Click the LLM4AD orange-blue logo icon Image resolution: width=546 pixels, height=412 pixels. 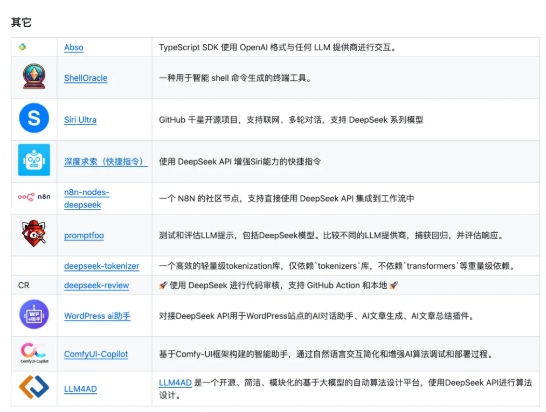34,387
